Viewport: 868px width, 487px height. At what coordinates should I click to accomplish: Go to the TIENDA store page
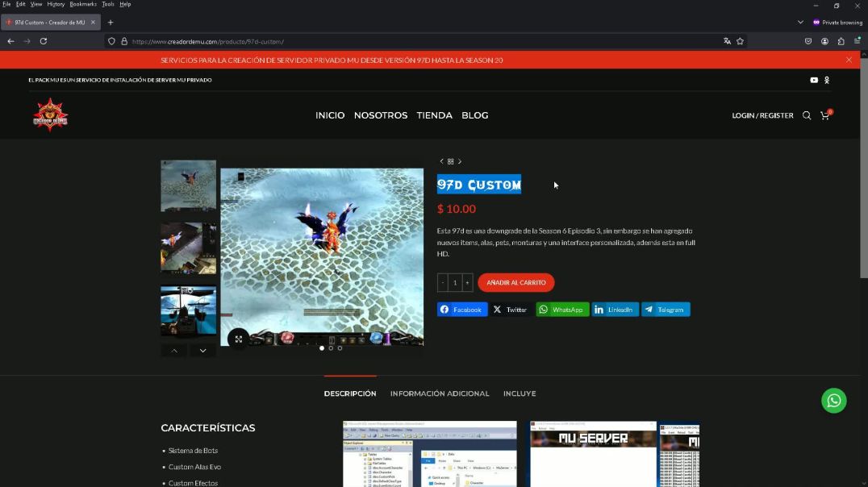[x=435, y=115]
